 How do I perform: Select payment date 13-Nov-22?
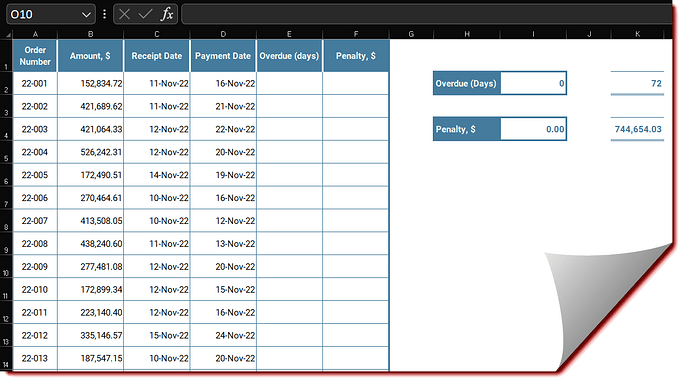pos(223,244)
